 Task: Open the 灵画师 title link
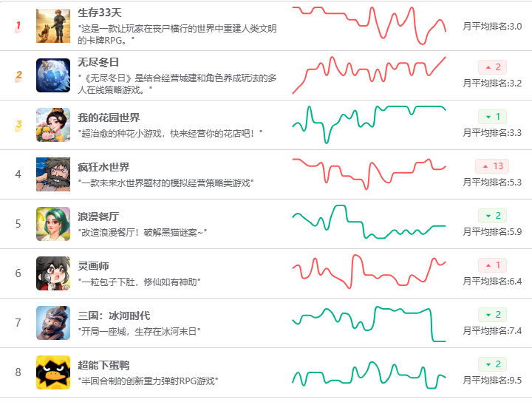(x=93, y=266)
